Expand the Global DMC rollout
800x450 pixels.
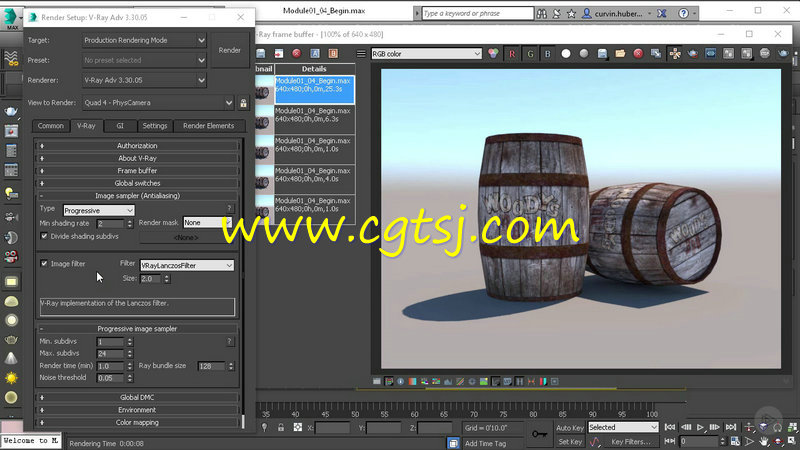click(137, 397)
